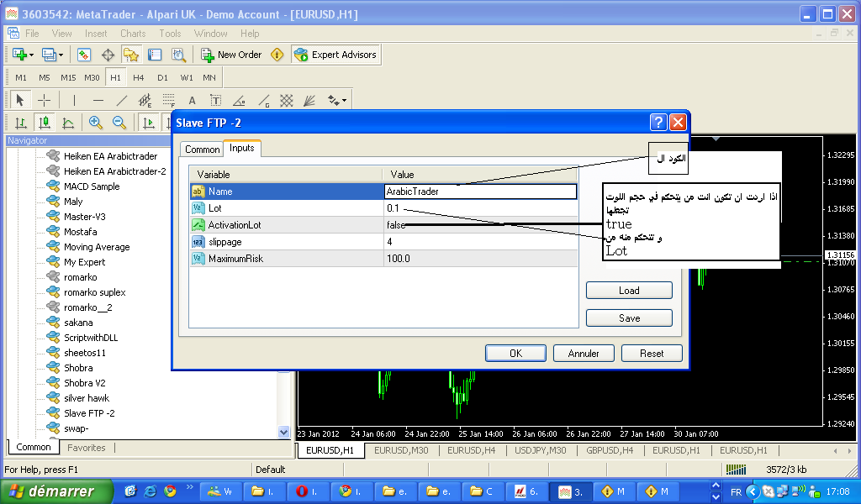This screenshot has width=861, height=504.
Task: Select the MN timeframe
Action: point(209,78)
